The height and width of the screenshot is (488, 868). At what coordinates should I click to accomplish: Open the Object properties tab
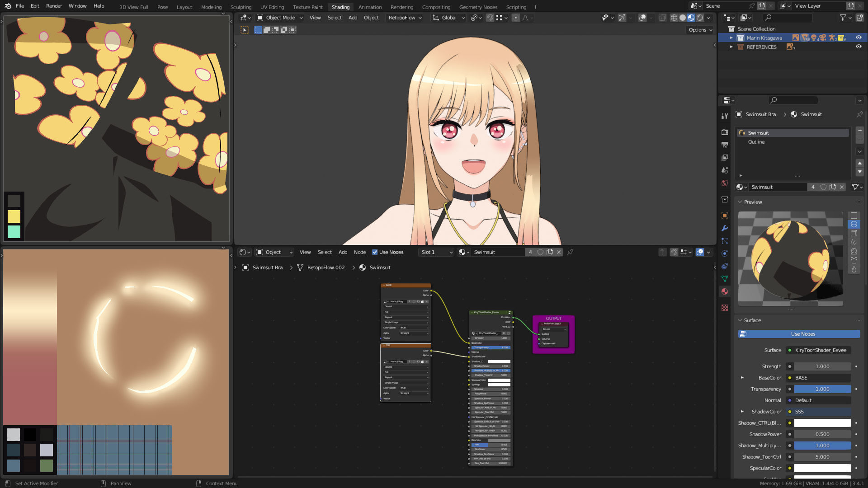pyautogui.click(x=725, y=216)
